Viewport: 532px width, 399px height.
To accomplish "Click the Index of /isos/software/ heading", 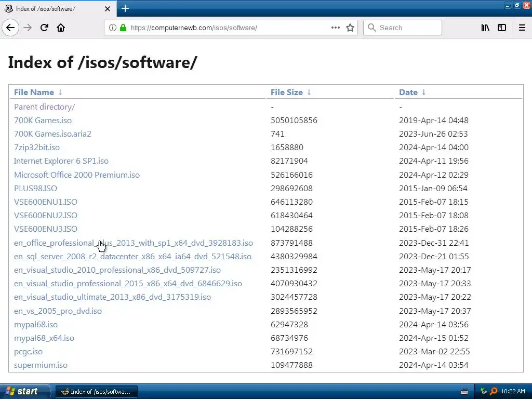I will pyautogui.click(x=102, y=62).
